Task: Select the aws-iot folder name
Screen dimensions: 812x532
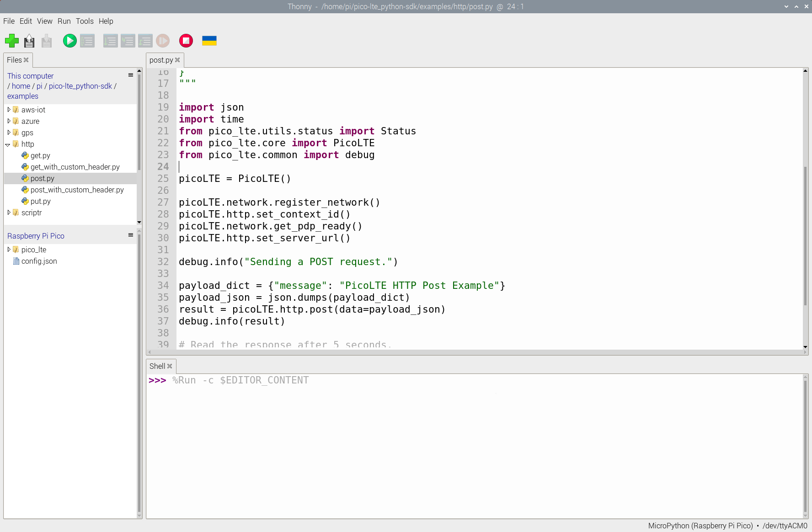Action: (33, 110)
